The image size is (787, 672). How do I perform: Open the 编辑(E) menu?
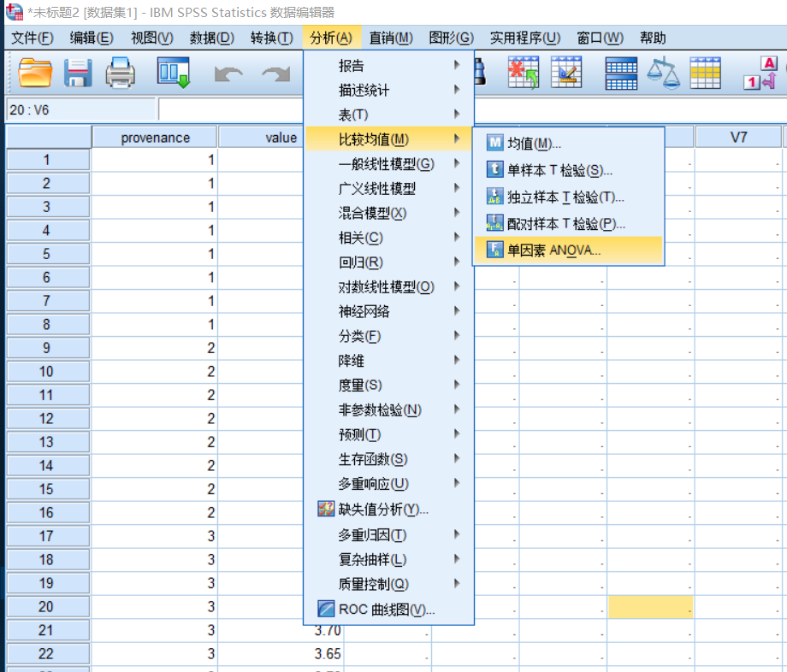[92, 38]
